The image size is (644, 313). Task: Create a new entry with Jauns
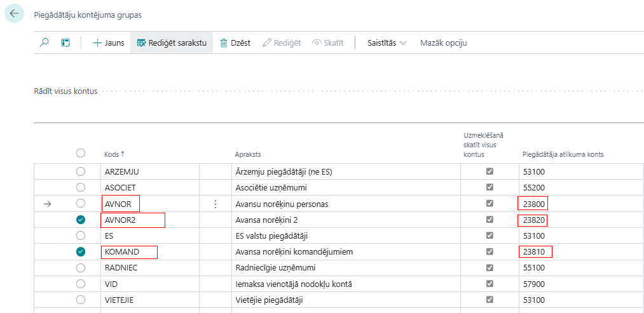click(109, 43)
